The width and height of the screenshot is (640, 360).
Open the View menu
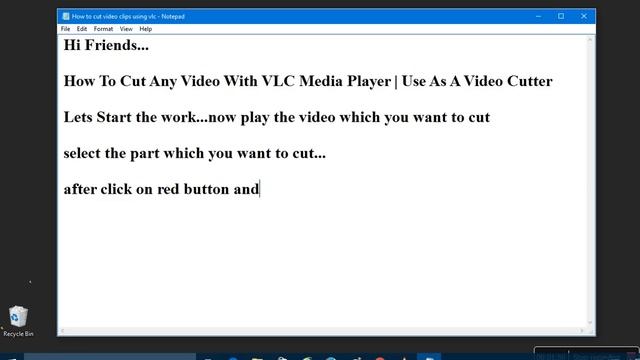(126, 29)
